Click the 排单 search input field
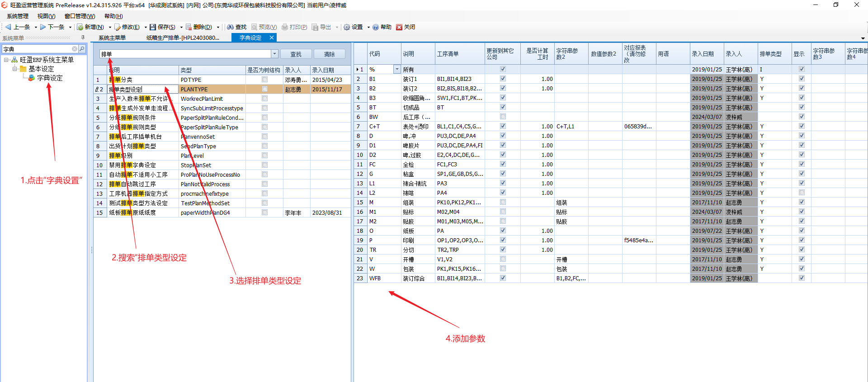Screen dimensions: 868x382 (185, 54)
